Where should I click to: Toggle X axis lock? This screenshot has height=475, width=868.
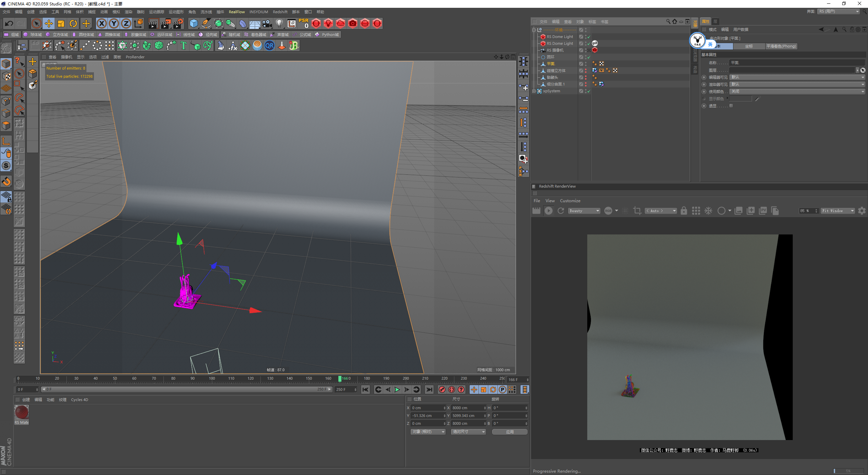[x=101, y=23]
